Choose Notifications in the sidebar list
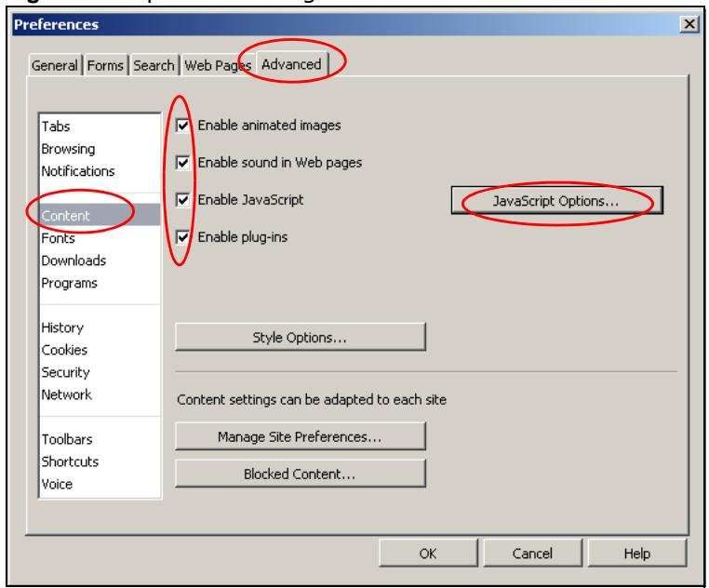This screenshot has height=588, width=709. [x=100, y=171]
